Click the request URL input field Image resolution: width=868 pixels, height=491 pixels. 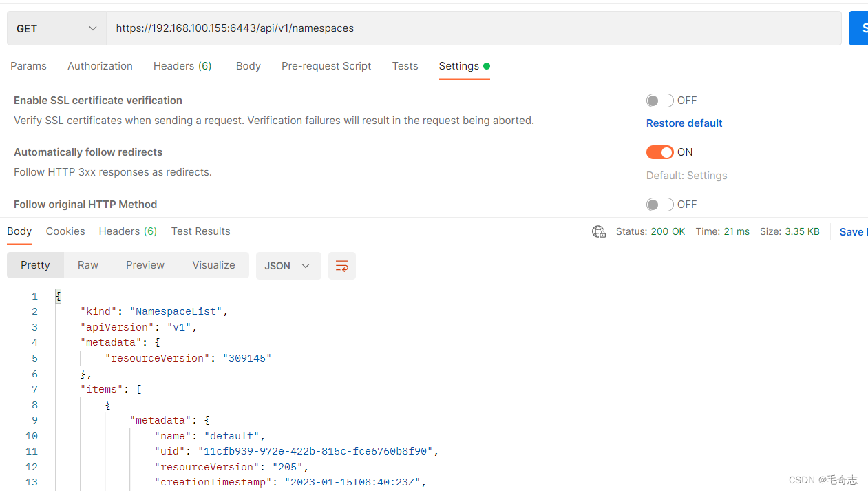pos(474,28)
